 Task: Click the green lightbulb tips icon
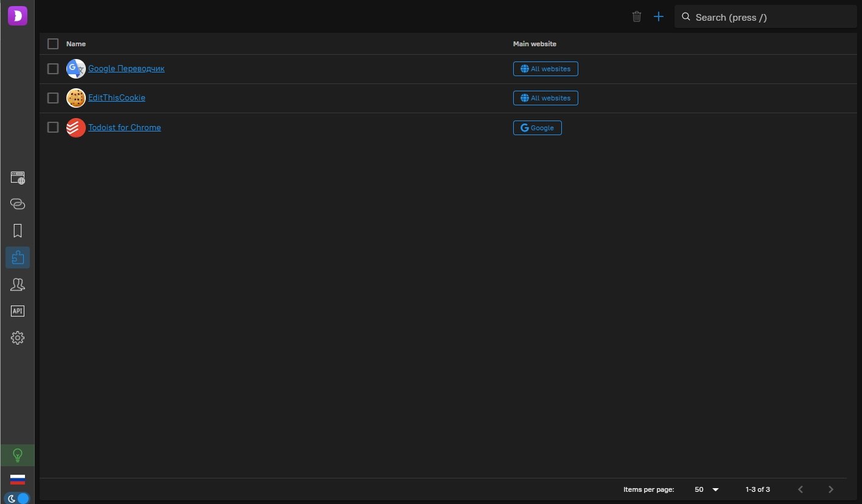(18, 455)
